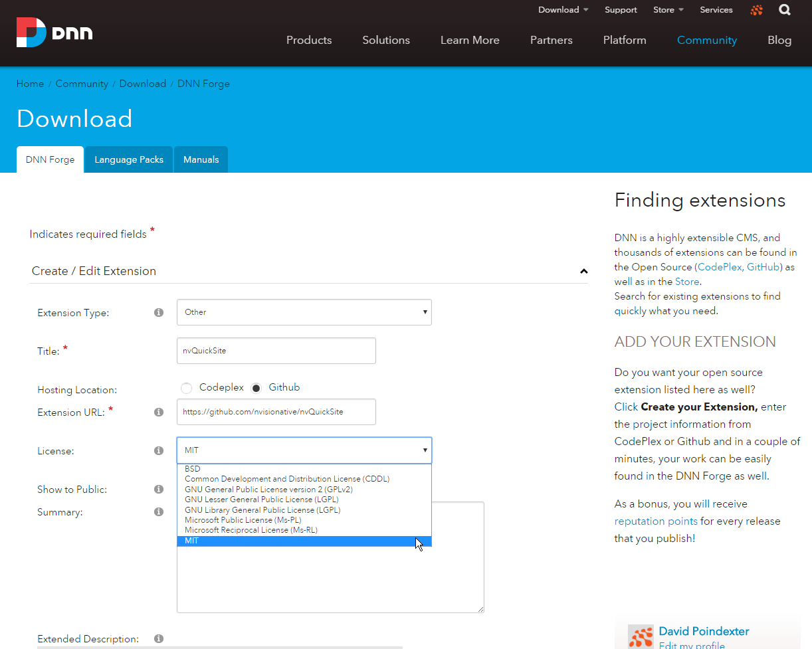Select the Github radio button
The height and width of the screenshot is (649, 812).
(256, 388)
